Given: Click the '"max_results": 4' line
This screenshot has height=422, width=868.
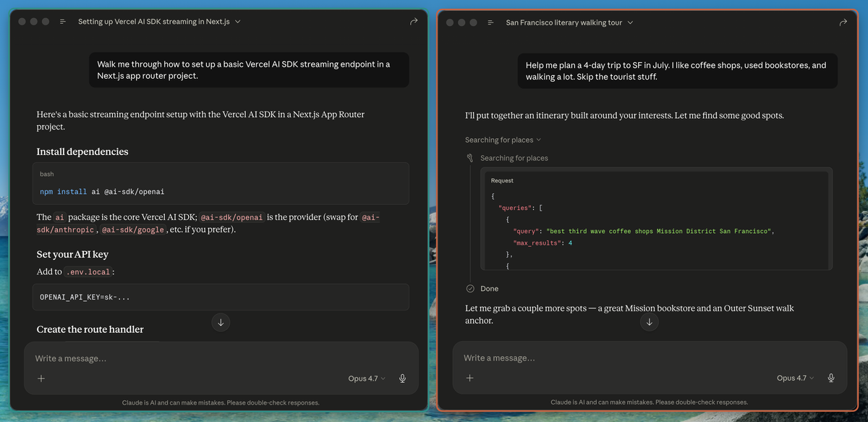Looking at the screenshot, I should (x=542, y=242).
